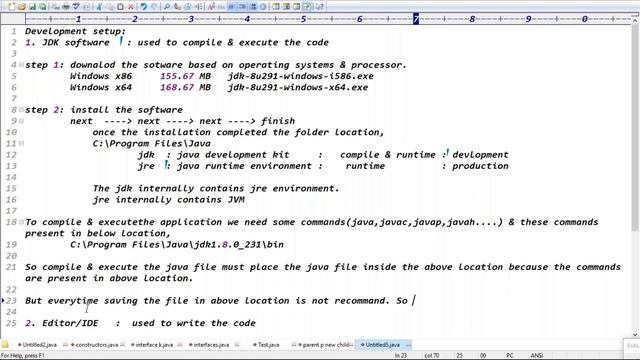640x360 pixels.
Task: Click the 'PC' status bar entry
Action: click(x=510, y=356)
